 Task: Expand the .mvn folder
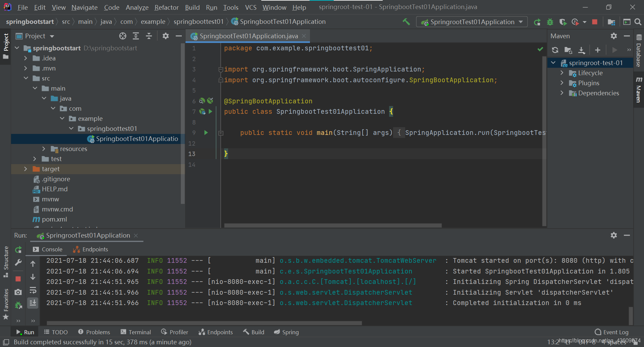[x=25, y=68]
